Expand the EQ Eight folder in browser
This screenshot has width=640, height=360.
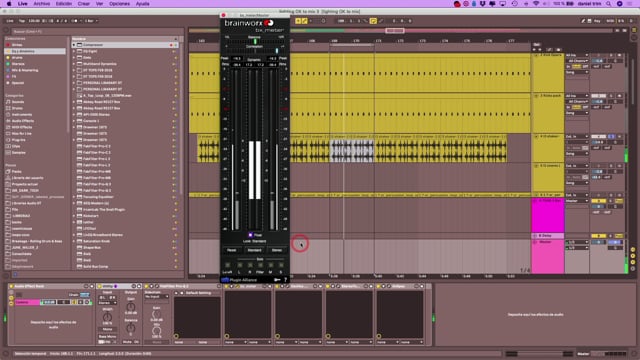[x=74, y=51]
